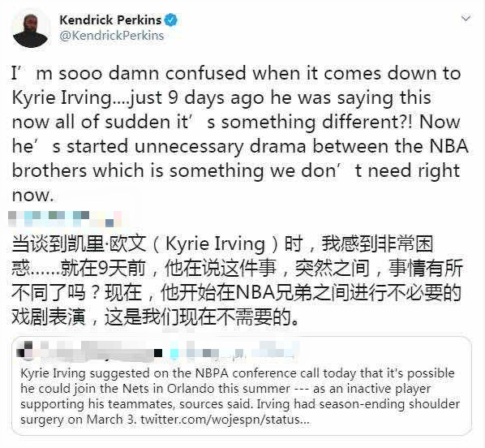Click the blue verified badge

coord(171,20)
